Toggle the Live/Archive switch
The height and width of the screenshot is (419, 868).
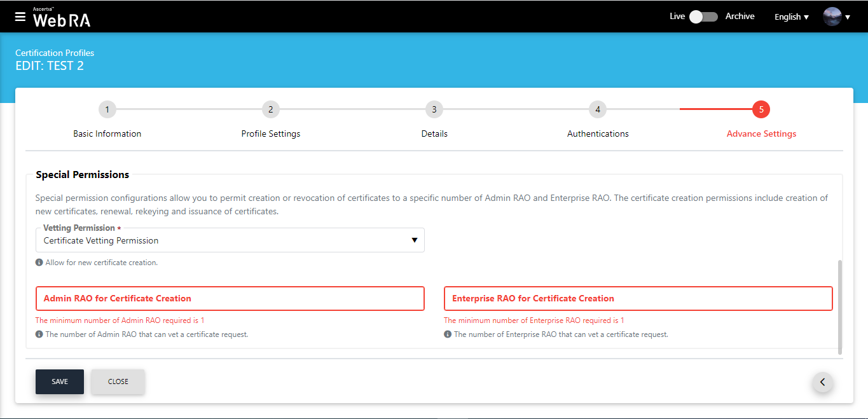coord(703,17)
